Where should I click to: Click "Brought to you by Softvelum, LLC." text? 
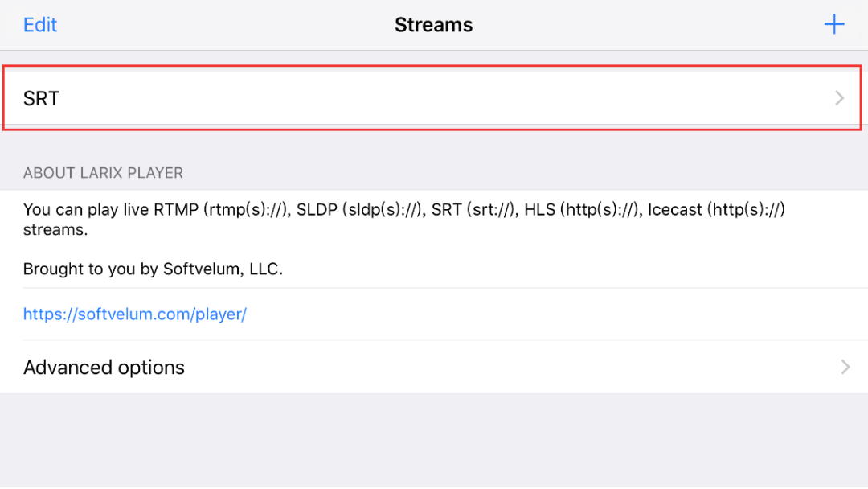point(153,269)
